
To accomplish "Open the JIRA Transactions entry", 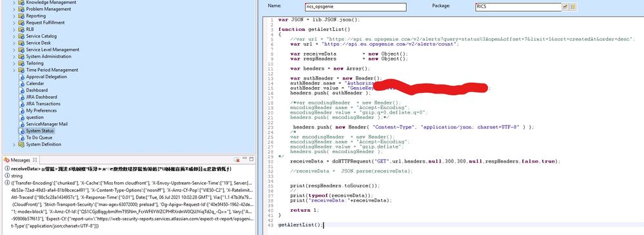I will (43, 104).
